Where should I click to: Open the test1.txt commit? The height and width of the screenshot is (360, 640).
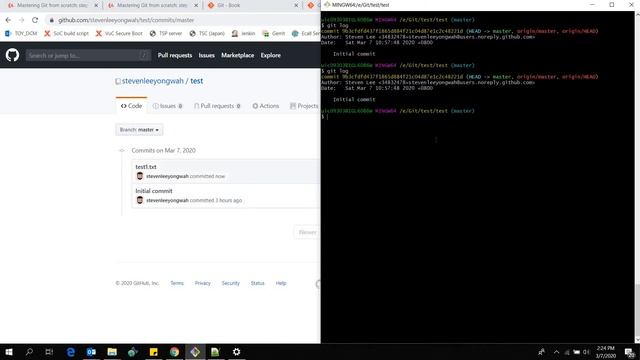coord(146,167)
